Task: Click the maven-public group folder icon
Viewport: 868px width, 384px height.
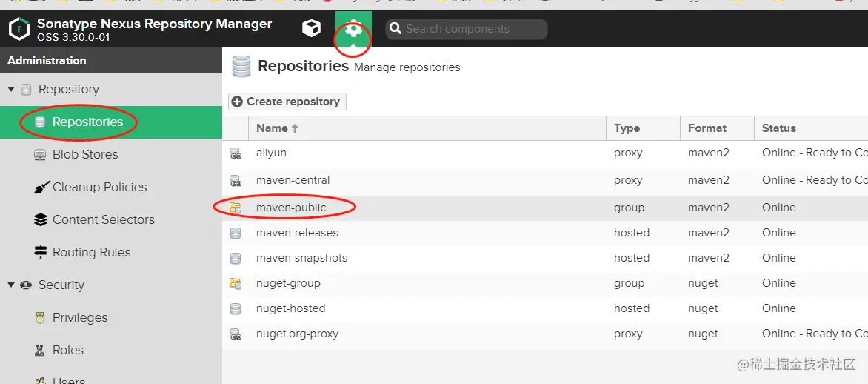Action: pos(236,208)
